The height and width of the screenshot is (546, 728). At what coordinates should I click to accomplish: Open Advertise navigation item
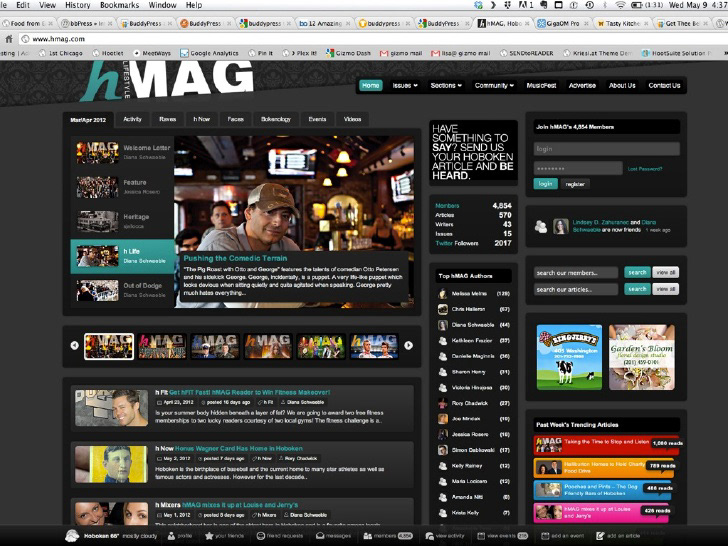pos(582,85)
